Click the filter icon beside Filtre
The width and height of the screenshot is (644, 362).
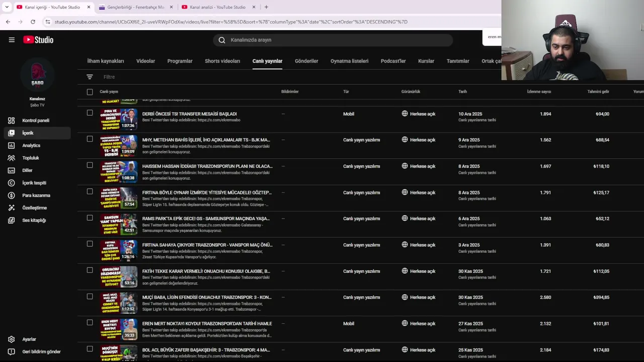coord(90,77)
